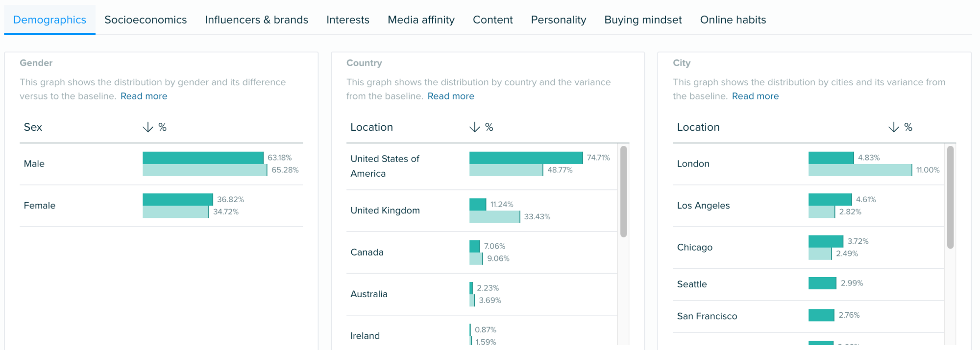
Task: Open the Socioeconomics tab
Action: pyautogui.click(x=146, y=20)
